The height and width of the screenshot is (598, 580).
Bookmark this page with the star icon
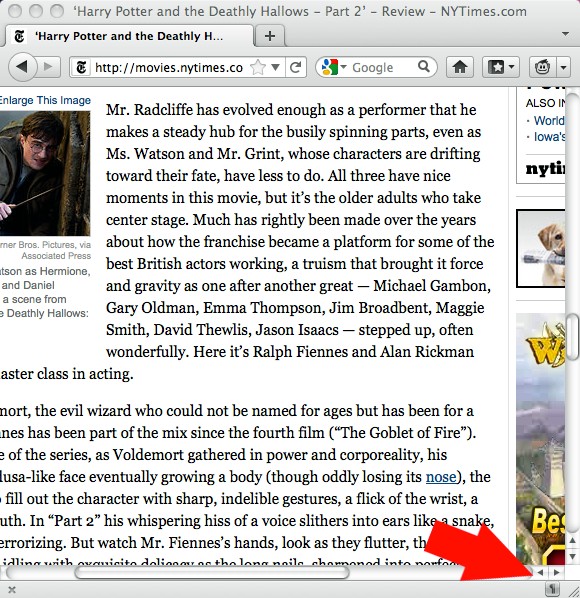(258, 68)
